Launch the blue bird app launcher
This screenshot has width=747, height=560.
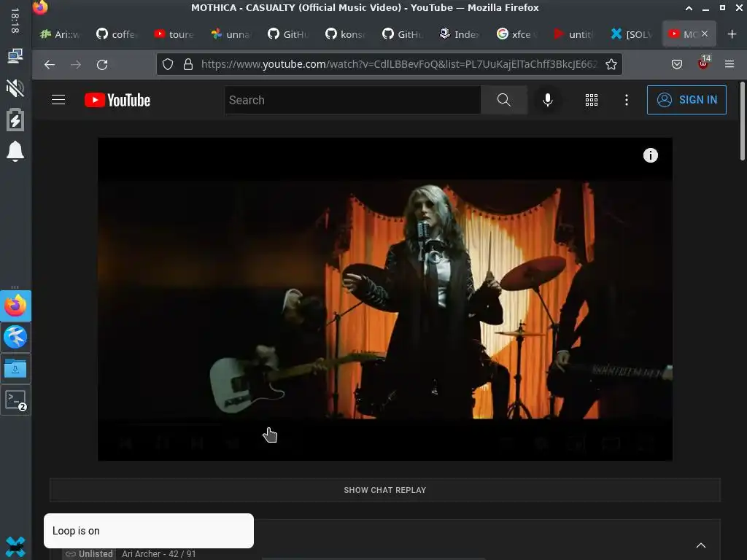[15, 337]
